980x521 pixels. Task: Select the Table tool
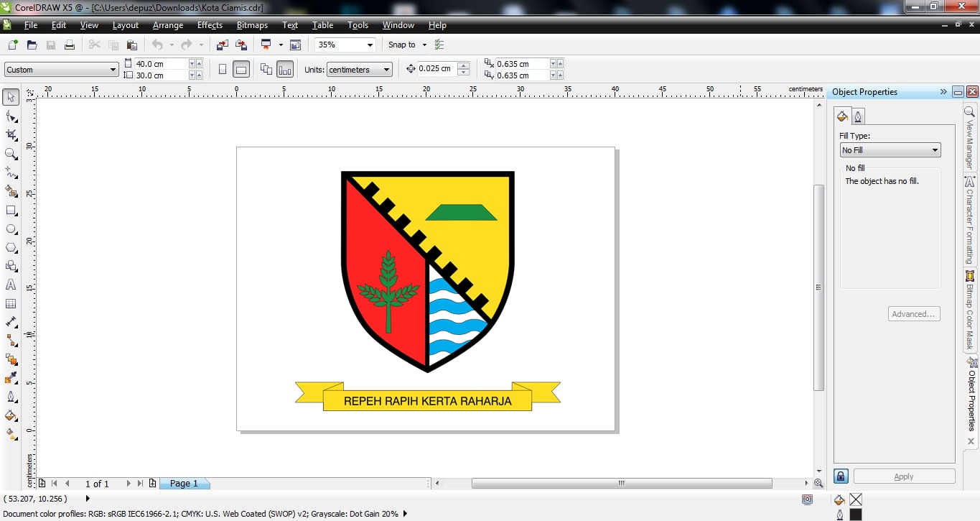click(x=11, y=303)
